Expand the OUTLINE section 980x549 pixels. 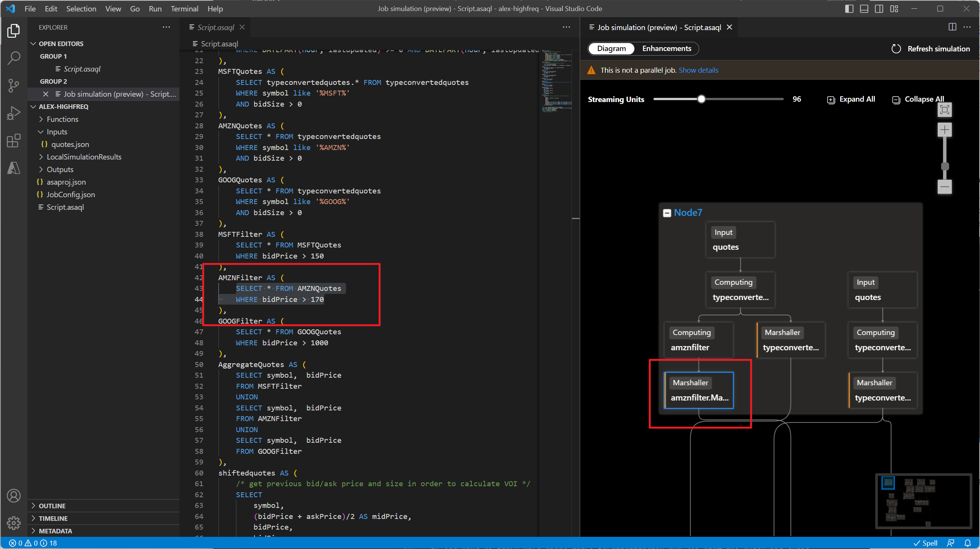click(52, 506)
